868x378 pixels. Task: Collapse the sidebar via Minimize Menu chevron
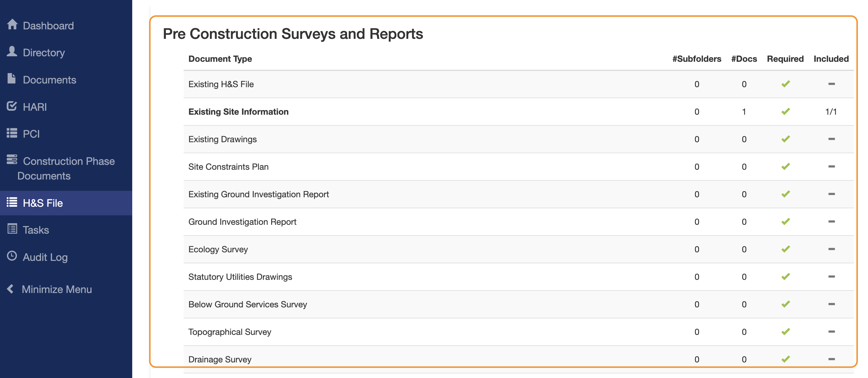(x=10, y=288)
